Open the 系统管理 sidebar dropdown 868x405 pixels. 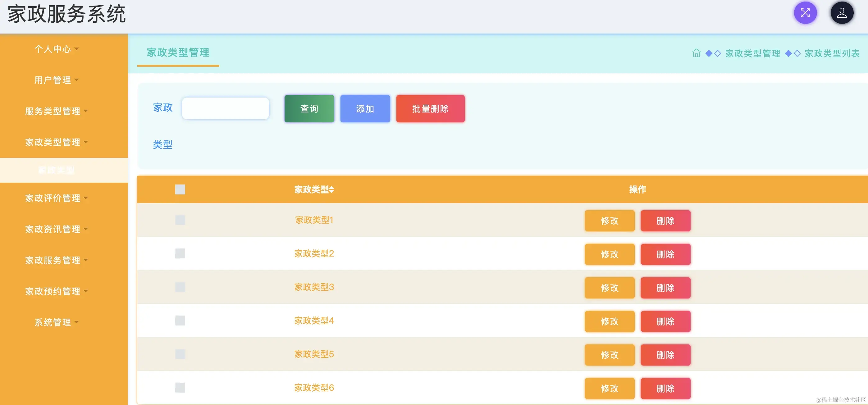(x=56, y=322)
